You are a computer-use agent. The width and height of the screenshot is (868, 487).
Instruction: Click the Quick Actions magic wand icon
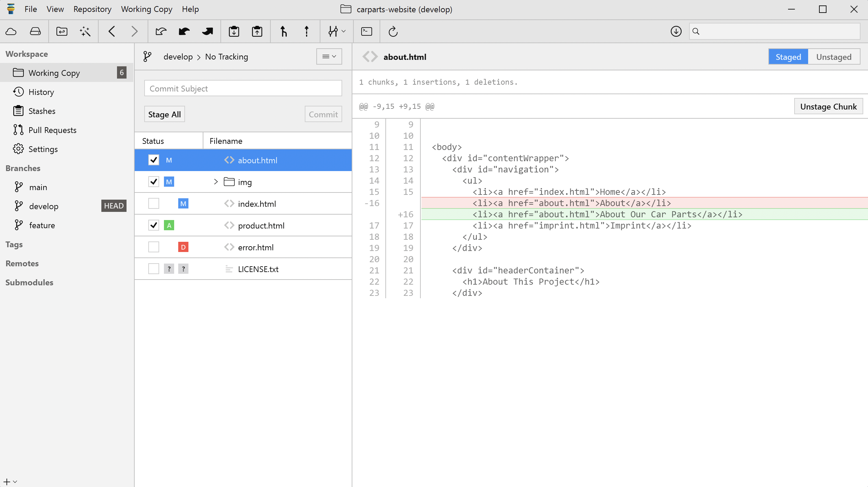pos(85,32)
